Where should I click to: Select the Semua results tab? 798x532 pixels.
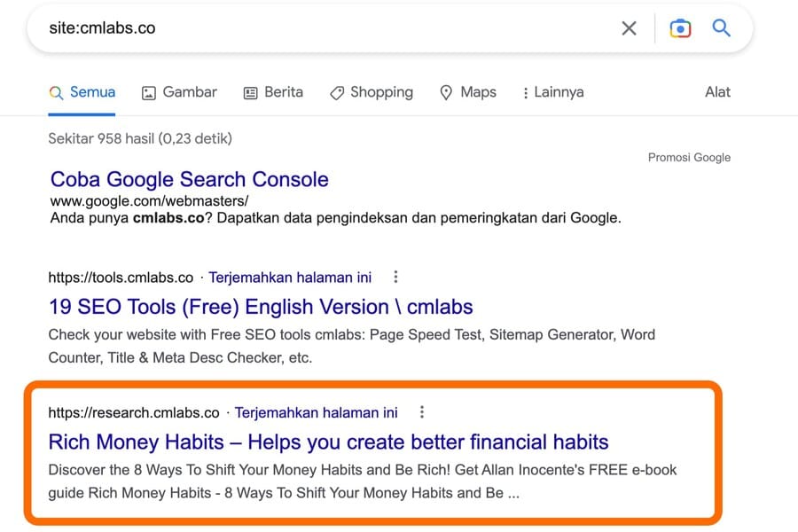coord(82,92)
